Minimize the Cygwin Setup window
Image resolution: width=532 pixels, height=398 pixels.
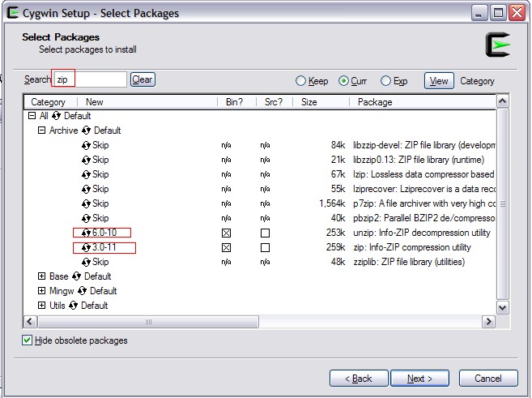coord(479,13)
